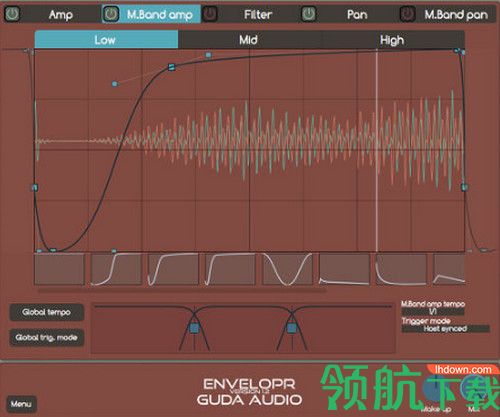Viewport: 500px width, 417px height.
Task: Select the Low band tab
Action: coord(106,40)
